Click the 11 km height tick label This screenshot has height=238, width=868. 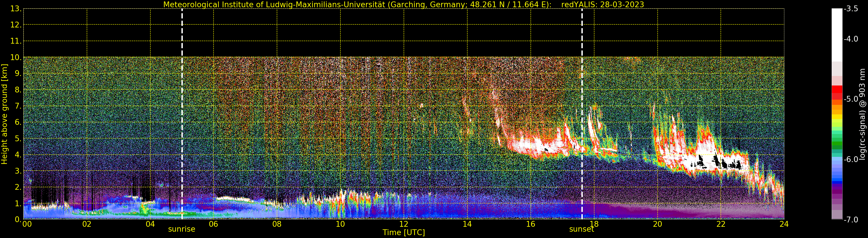[16, 41]
